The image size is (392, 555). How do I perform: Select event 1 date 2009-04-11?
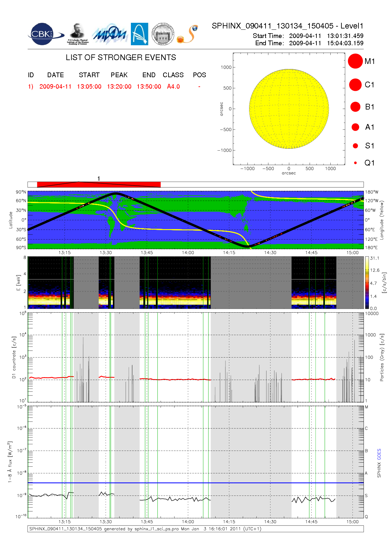coord(55,87)
